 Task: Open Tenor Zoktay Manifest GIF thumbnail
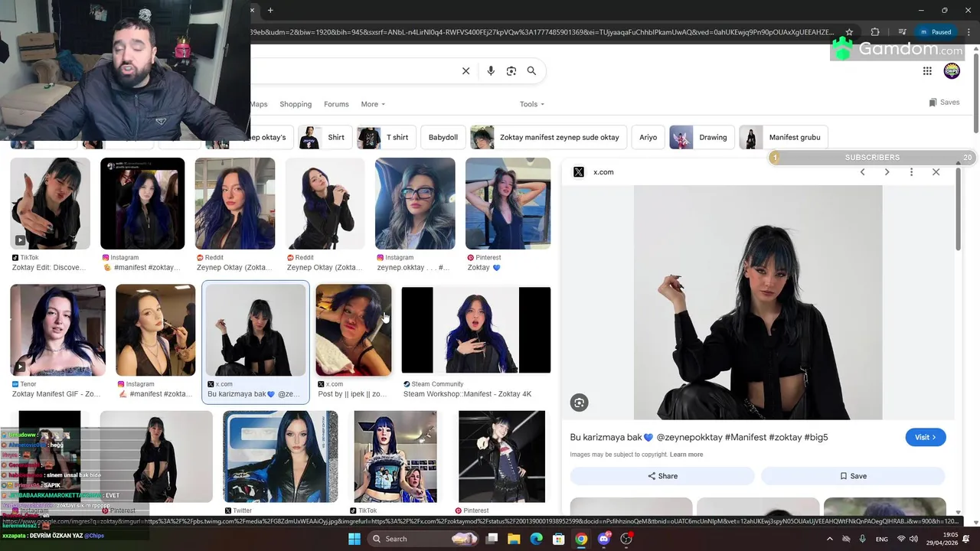[x=57, y=330]
